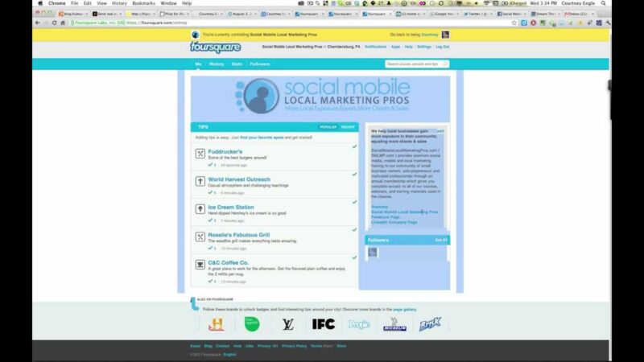Show Recent tips
The image size is (644, 362).
tap(348, 127)
